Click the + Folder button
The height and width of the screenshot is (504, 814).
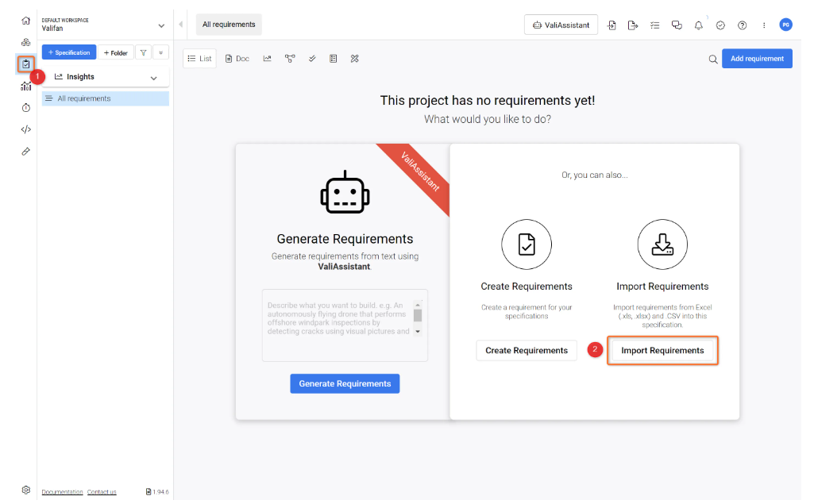coord(116,52)
